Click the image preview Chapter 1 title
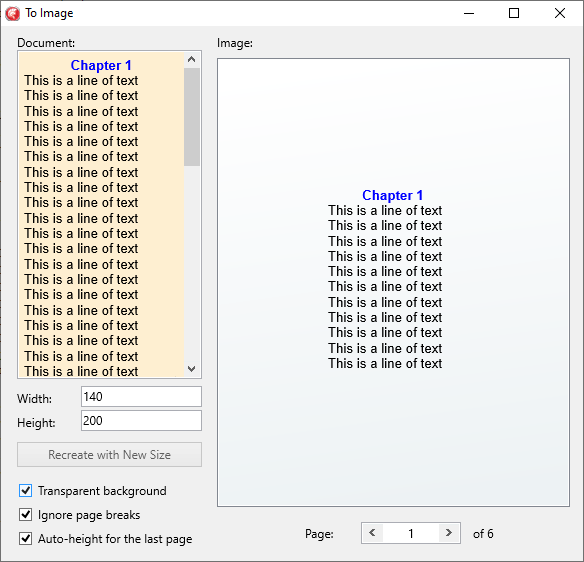The height and width of the screenshot is (562, 584). tap(393, 195)
